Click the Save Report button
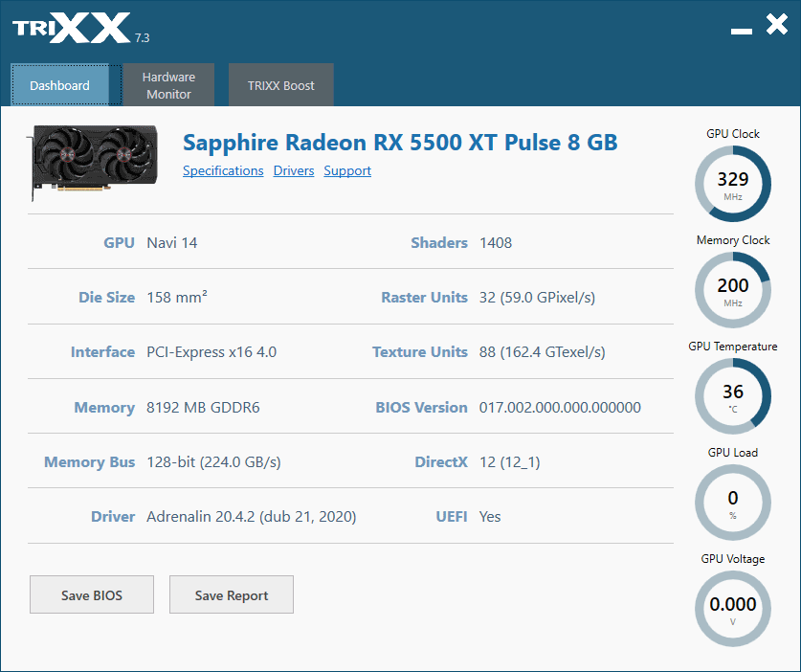This screenshot has width=801, height=672. pyautogui.click(x=232, y=594)
